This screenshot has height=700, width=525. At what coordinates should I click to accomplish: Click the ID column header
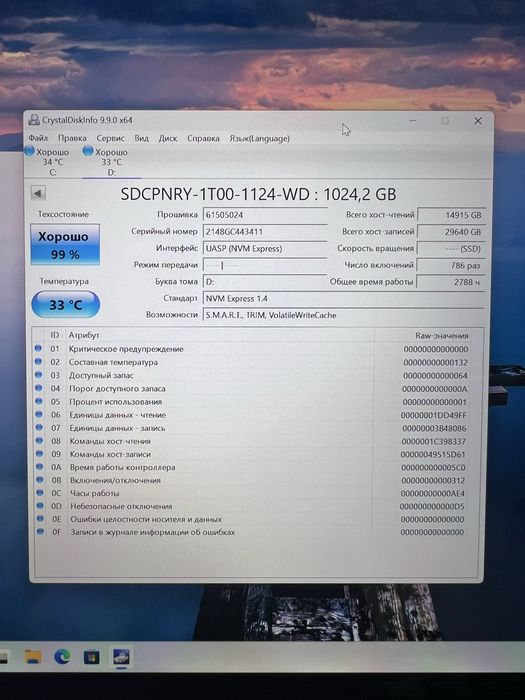[x=54, y=335]
